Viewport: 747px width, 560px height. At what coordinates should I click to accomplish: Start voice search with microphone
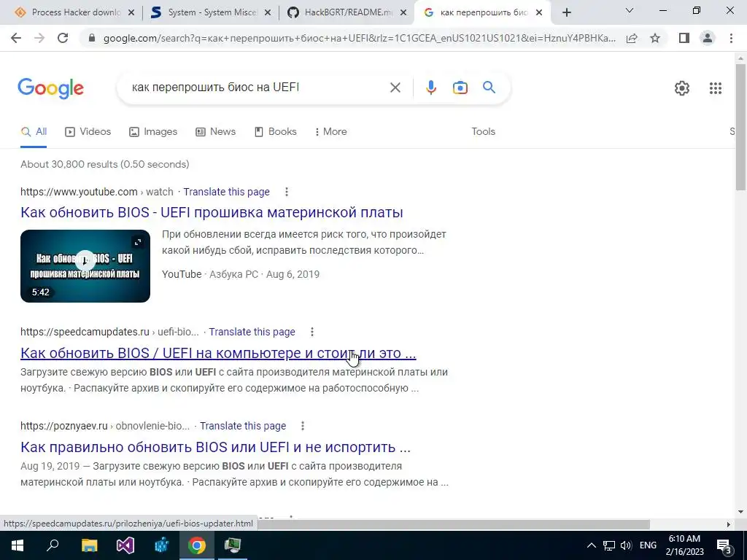coord(430,87)
